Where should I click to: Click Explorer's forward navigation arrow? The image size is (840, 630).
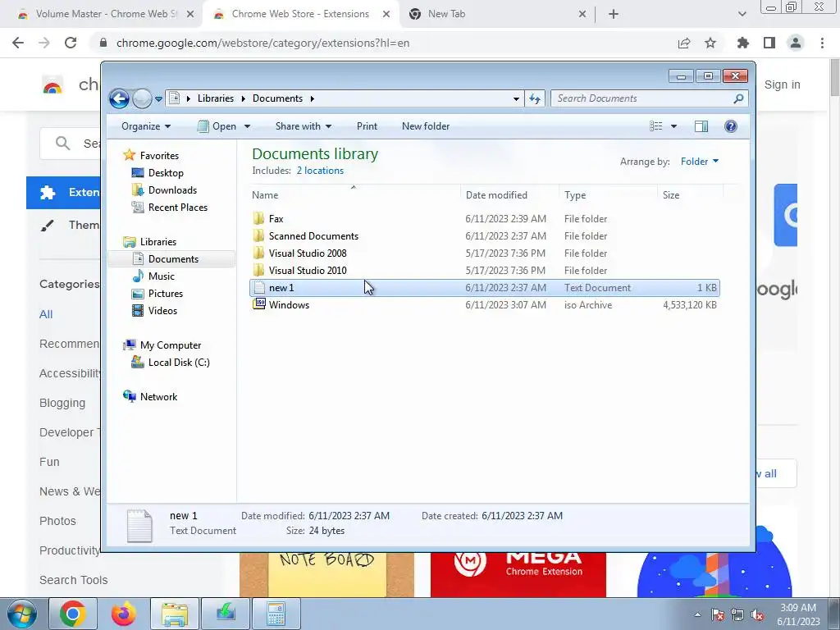pyautogui.click(x=142, y=98)
